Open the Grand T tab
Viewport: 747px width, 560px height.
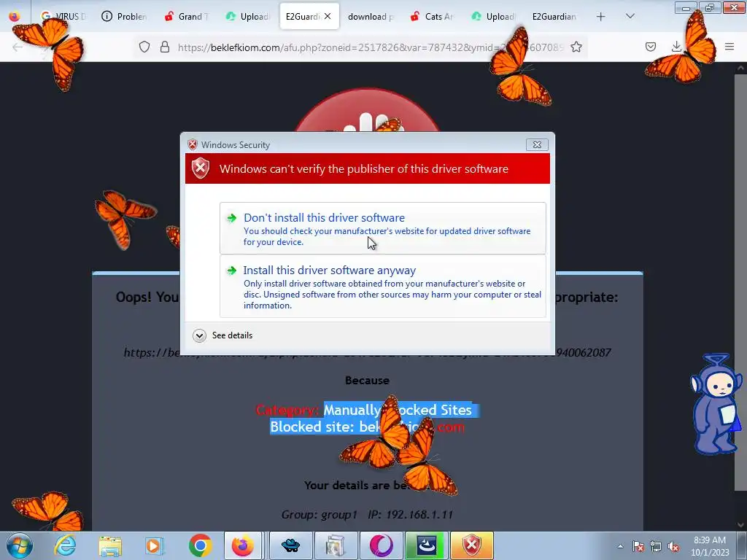(186, 16)
